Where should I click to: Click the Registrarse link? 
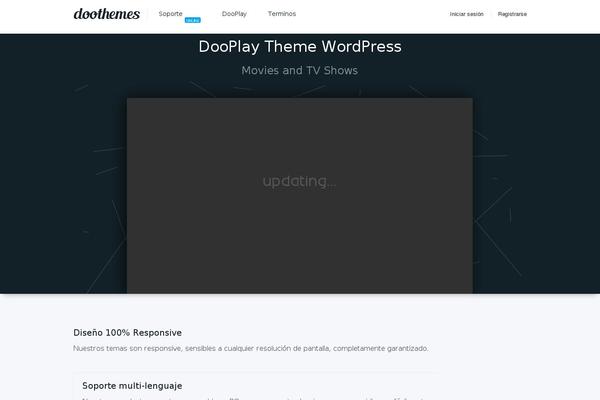512,14
